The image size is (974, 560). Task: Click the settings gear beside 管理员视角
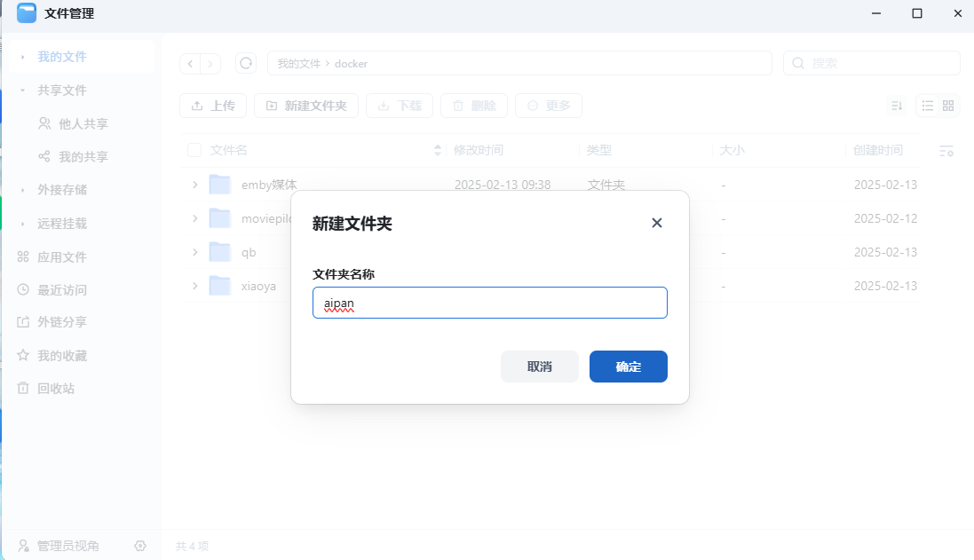tap(140, 546)
